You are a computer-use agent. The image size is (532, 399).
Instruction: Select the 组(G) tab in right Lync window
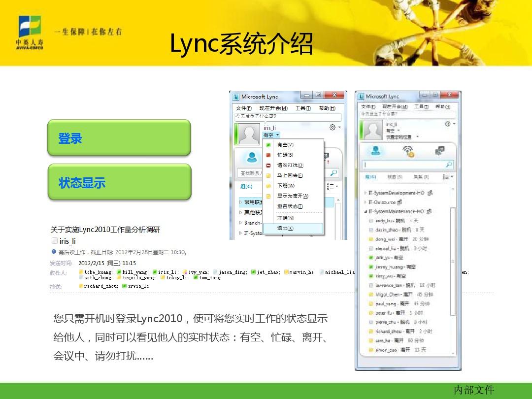point(370,177)
